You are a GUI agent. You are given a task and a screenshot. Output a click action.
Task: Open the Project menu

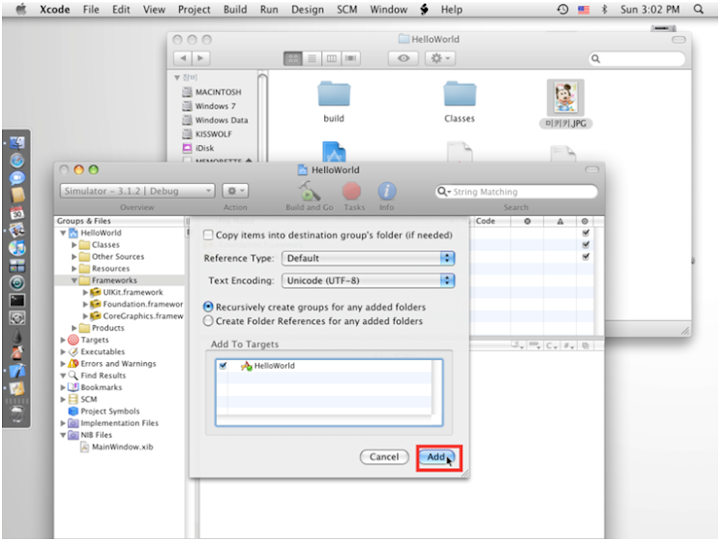(194, 9)
